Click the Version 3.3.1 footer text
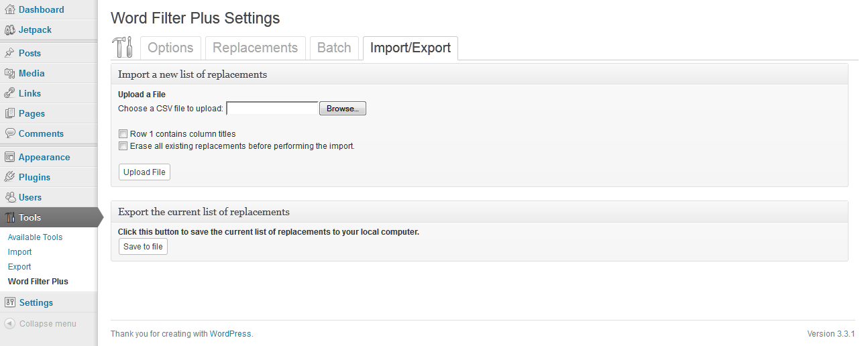Viewport: 868px width, 346px height. coord(831,333)
